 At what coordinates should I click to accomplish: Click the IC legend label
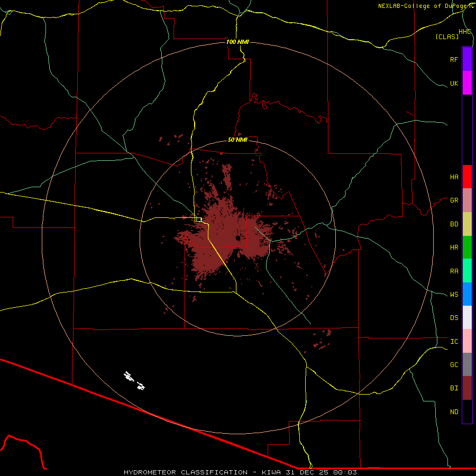[x=454, y=342]
